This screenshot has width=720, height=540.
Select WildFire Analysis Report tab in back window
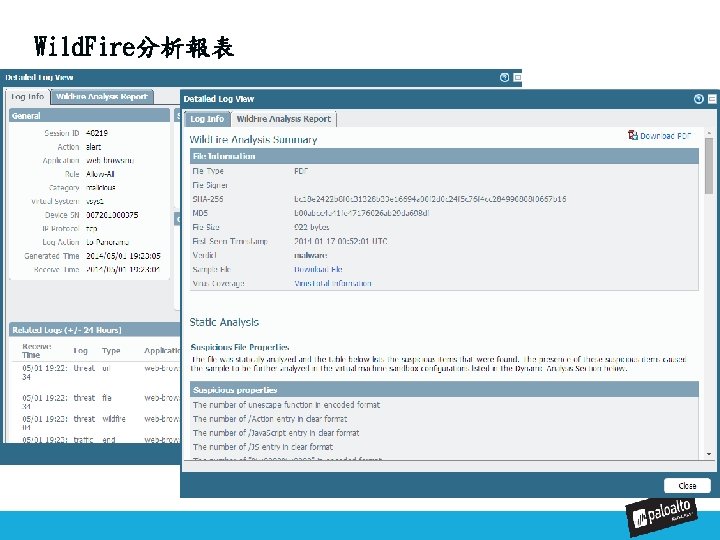tap(102, 96)
